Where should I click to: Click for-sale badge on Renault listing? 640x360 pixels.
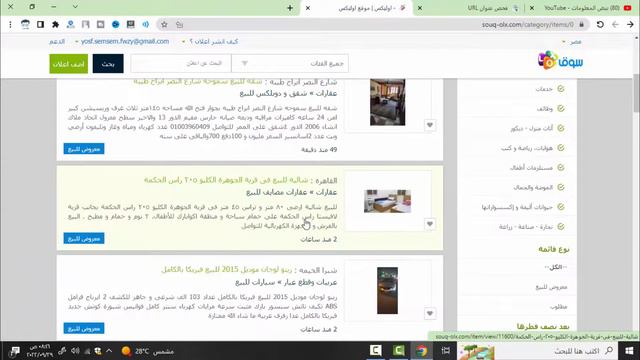84,328
